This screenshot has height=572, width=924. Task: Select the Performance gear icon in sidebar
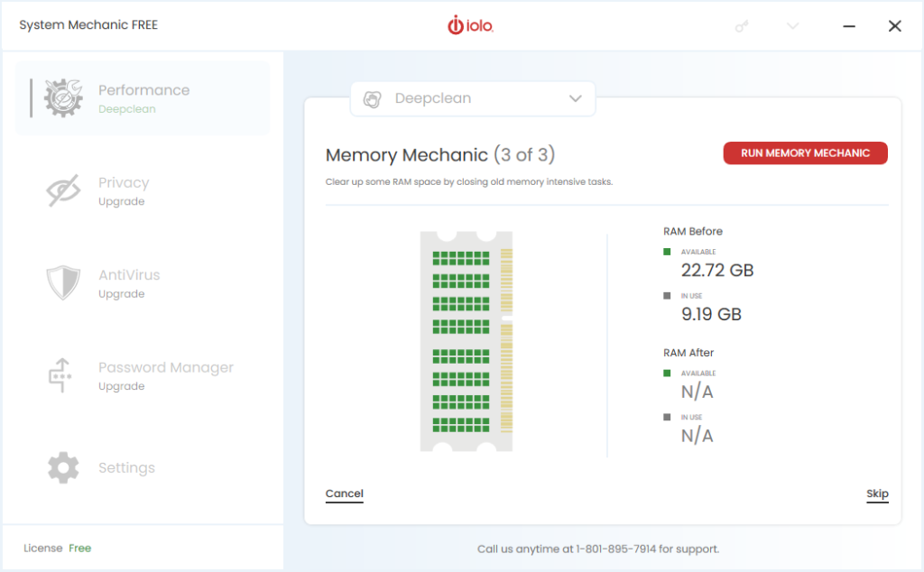point(62,97)
